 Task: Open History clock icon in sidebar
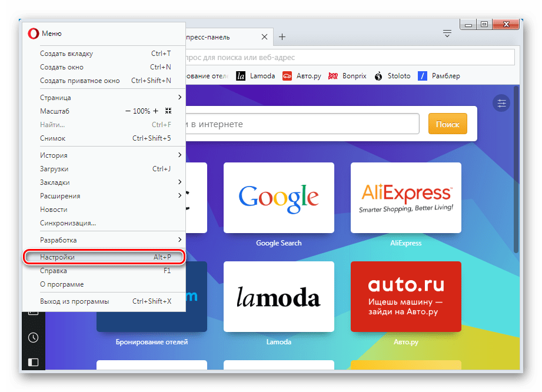(x=33, y=338)
